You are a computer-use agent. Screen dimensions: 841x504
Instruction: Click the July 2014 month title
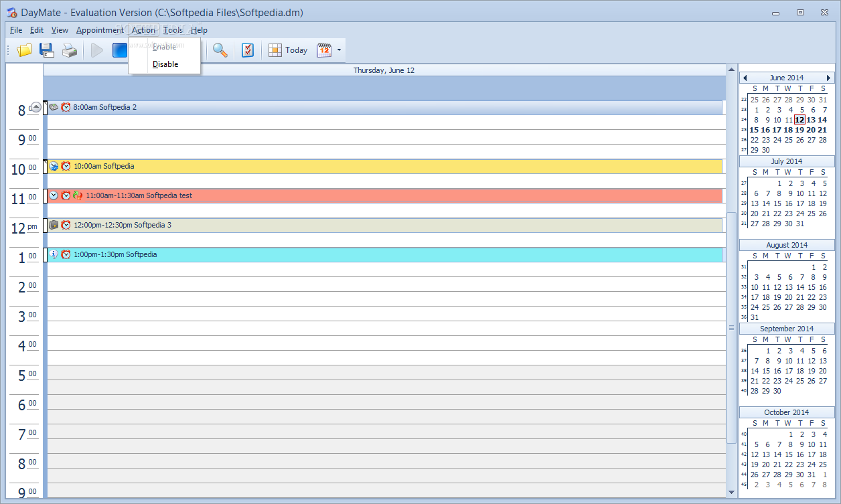coord(786,161)
